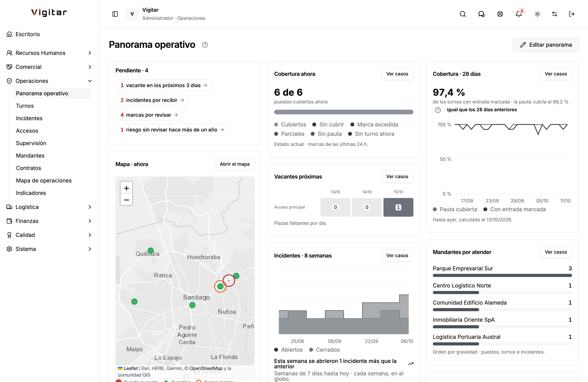Zoom out on the map

point(127,200)
